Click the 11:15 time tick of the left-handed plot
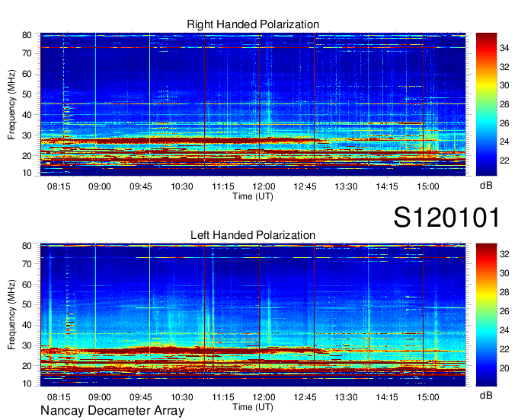 point(223,397)
